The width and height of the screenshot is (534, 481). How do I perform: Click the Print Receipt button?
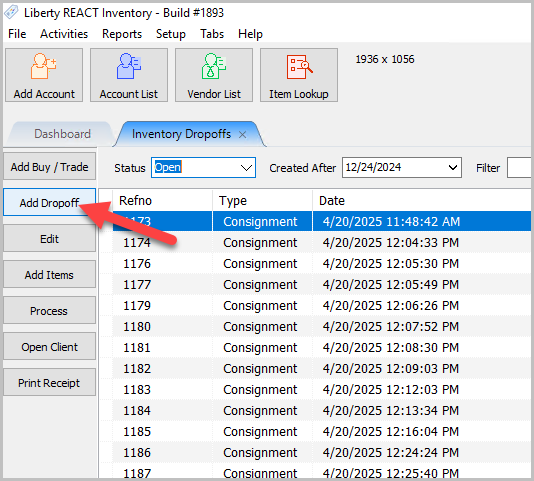[x=49, y=382]
